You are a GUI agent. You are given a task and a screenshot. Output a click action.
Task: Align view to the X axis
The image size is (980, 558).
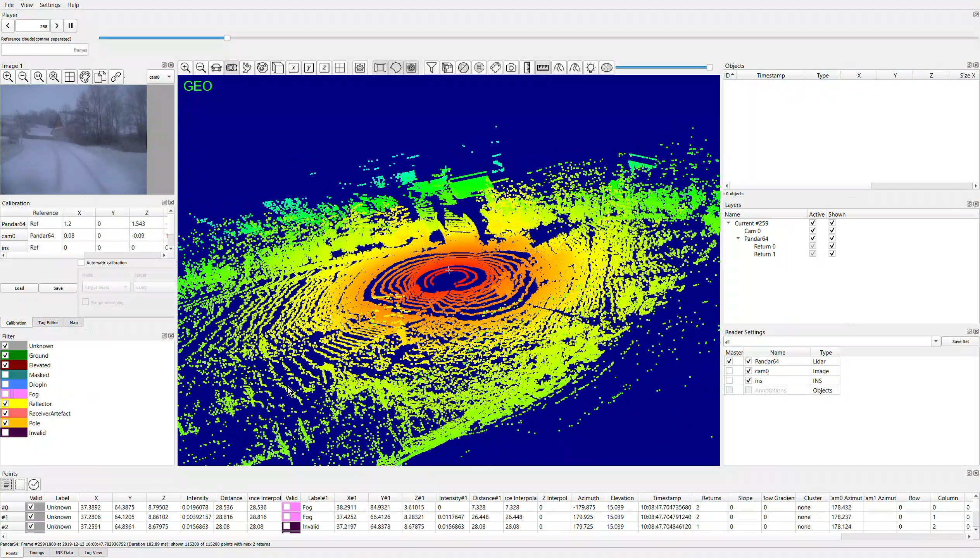tap(293, 68)
